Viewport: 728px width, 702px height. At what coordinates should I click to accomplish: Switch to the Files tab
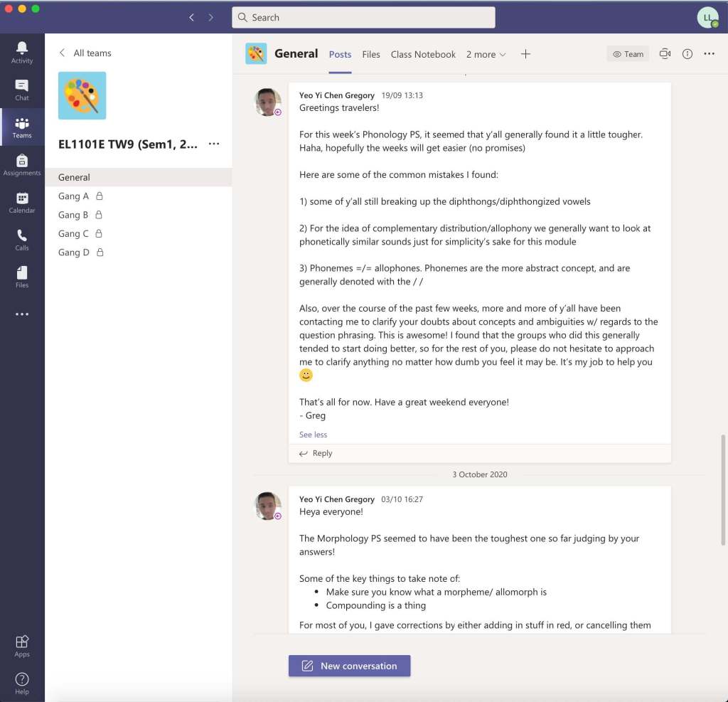[370, 54]
